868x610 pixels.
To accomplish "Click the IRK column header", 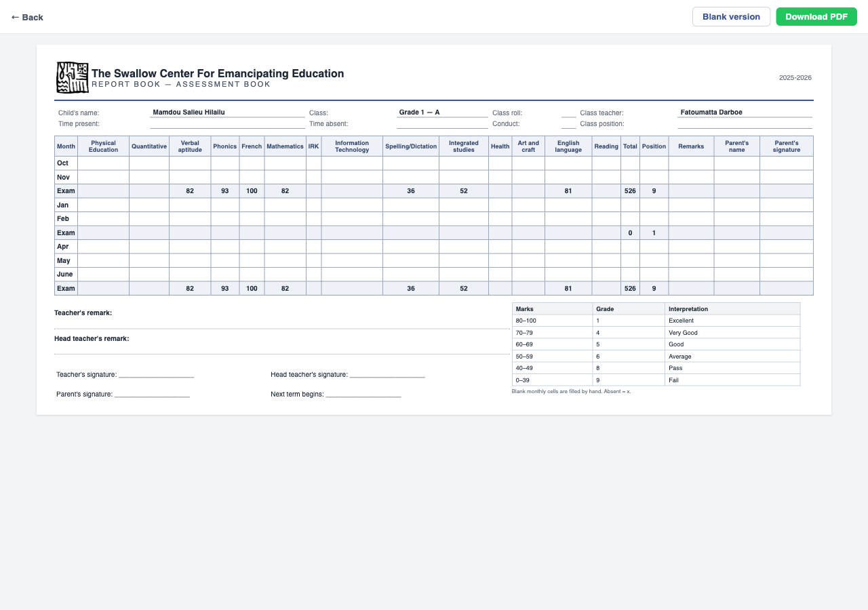I will point(313,146).
